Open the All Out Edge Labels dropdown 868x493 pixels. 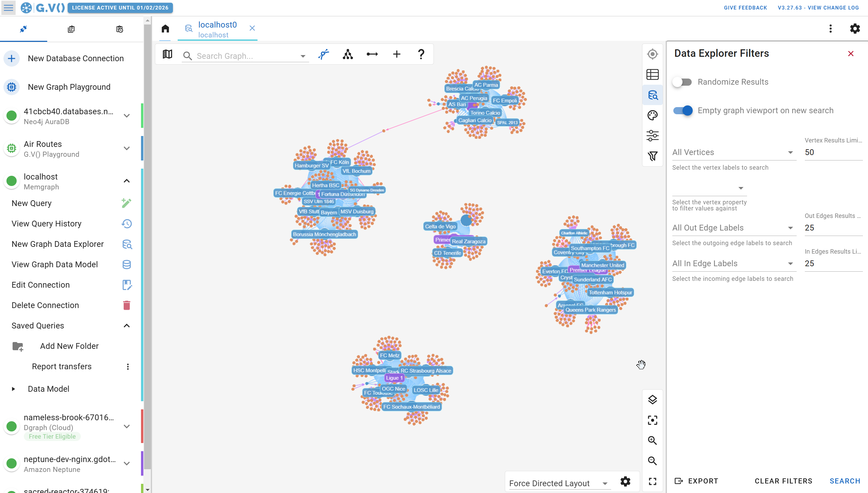pyautogui.click(x=733, y=228)
